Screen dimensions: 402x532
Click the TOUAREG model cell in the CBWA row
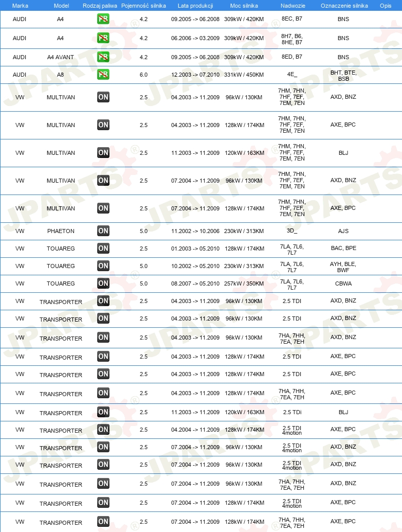click(61, 283)
